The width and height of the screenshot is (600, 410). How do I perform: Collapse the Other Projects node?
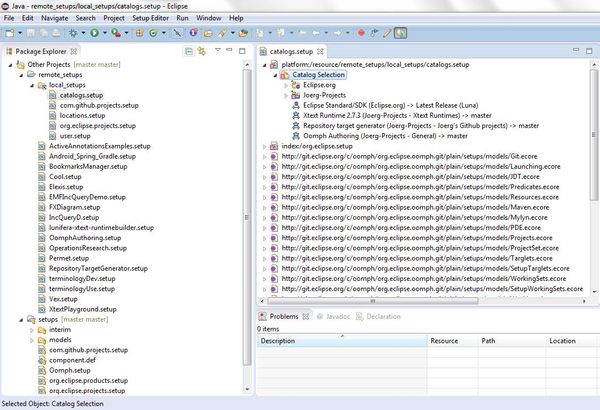(x=10, y=65)
